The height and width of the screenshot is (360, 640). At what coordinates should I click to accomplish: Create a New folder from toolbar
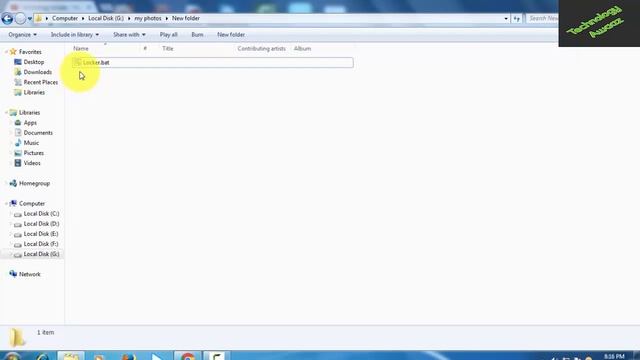231,35
